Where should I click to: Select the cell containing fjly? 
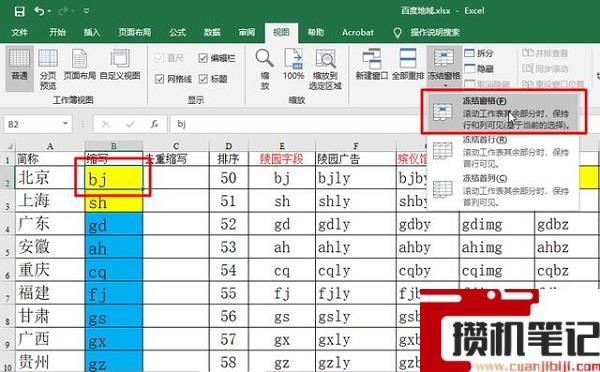pos(355,293)
